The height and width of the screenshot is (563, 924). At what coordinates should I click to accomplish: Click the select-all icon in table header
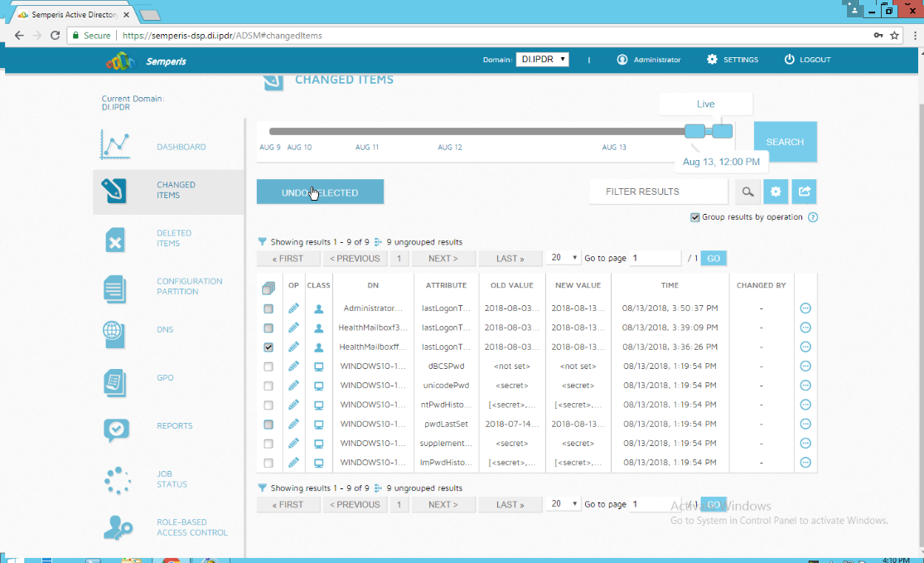pyautogui.click(x=268, y=288)
